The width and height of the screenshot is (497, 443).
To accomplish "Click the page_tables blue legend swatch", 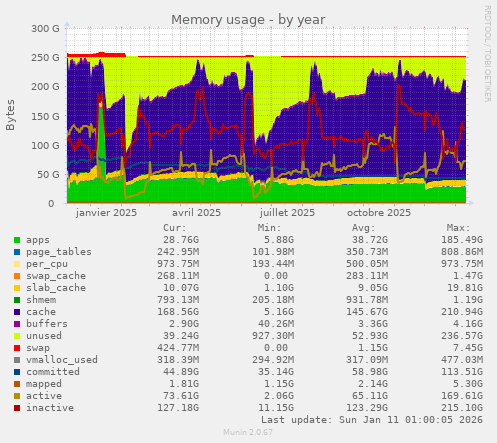I will [17, 252].
